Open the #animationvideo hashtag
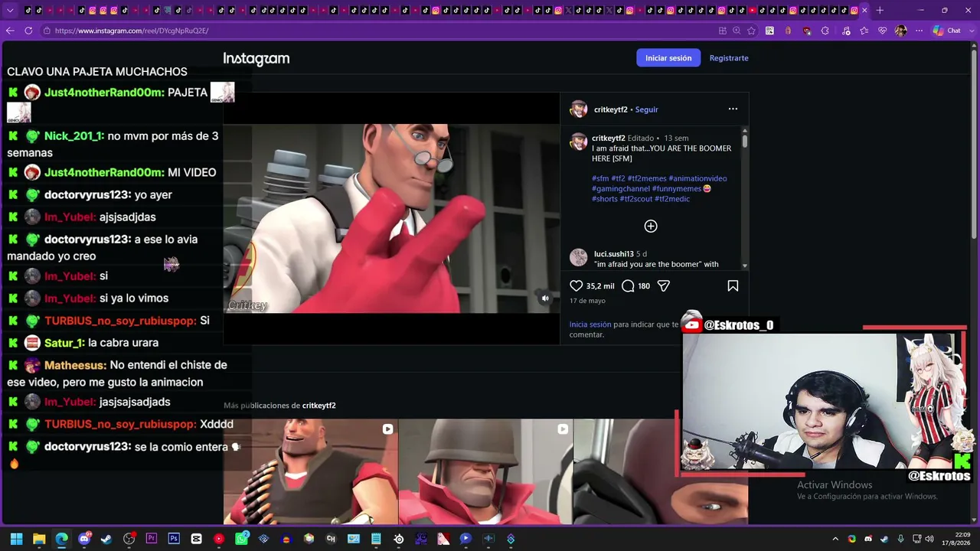The image size is (980, 551). click(697, 178)
